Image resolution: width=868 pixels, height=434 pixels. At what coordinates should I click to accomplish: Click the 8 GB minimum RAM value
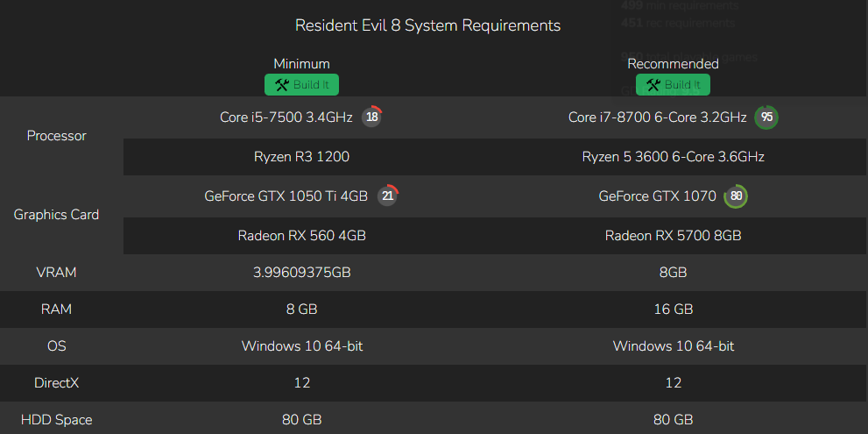[301, 309]
